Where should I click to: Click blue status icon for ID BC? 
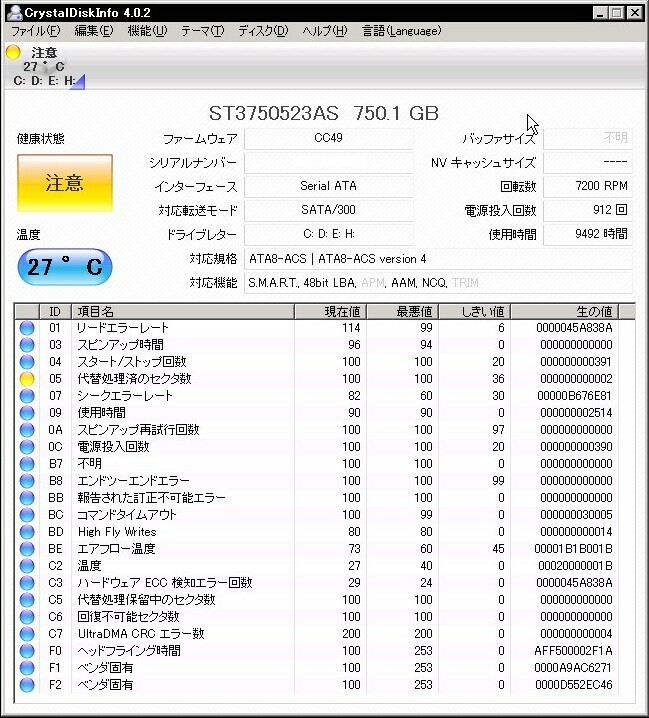(27, 515)
